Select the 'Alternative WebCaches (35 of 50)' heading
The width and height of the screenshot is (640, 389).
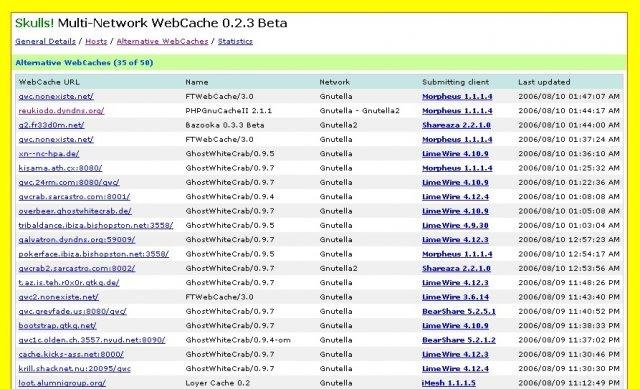pos(84,63)
